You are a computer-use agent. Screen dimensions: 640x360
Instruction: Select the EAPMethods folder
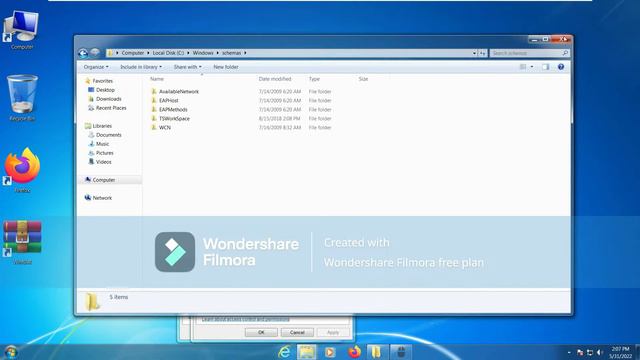pos(173,109)
